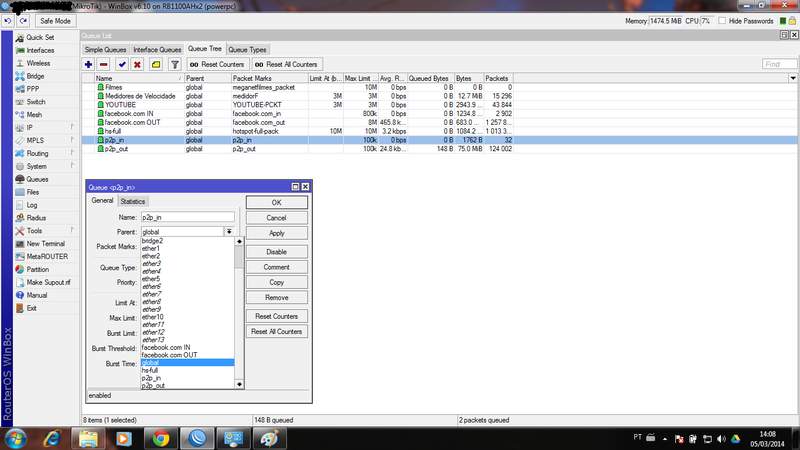Switch to Queue Types tab
The image size is (800, 450).
(247, 49)
